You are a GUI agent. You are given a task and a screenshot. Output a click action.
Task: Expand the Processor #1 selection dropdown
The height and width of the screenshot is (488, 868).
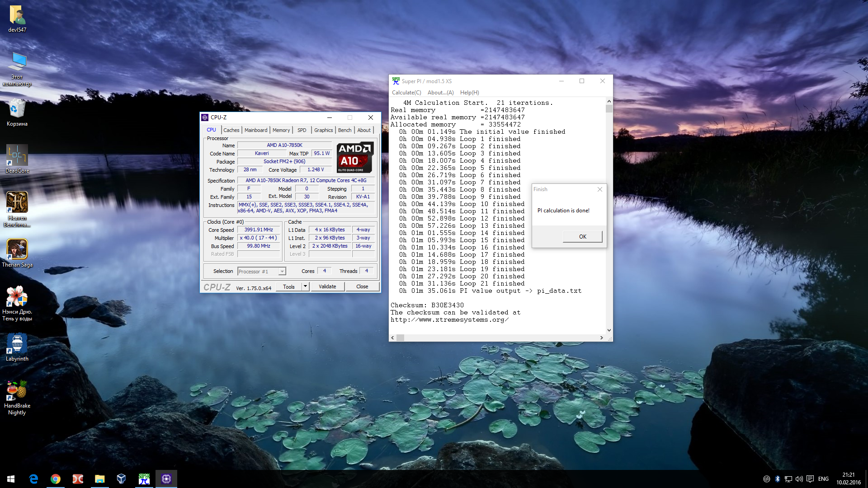coord(282,272)
